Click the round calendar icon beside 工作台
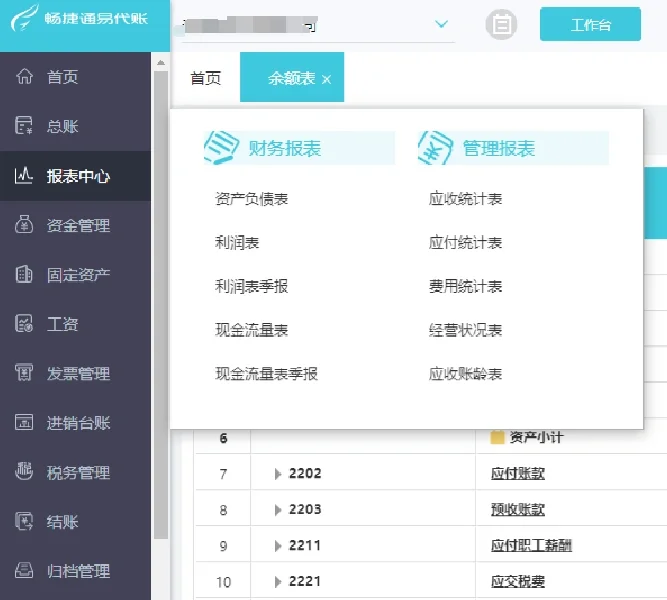Screen dimensions: 667x600 502,24
